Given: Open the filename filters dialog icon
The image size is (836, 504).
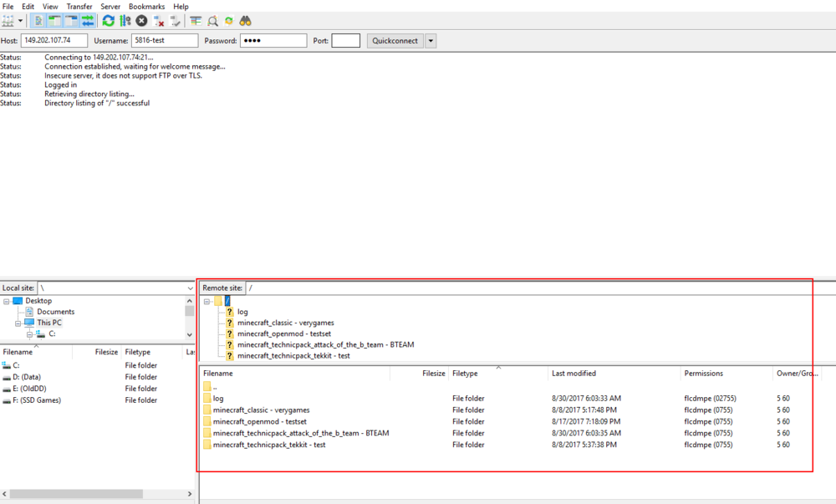Looking at the screenshot, I should tap(196, 20).
